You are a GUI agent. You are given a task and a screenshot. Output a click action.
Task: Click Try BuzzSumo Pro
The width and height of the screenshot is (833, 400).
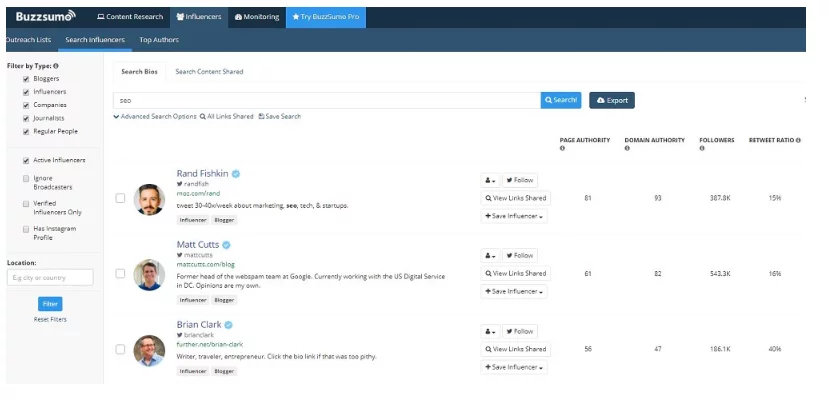pos(326,17)
